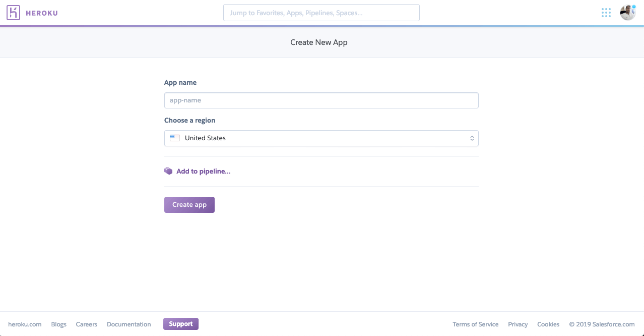
Task: Open the Privacy policy link
Action: [518, 324]
